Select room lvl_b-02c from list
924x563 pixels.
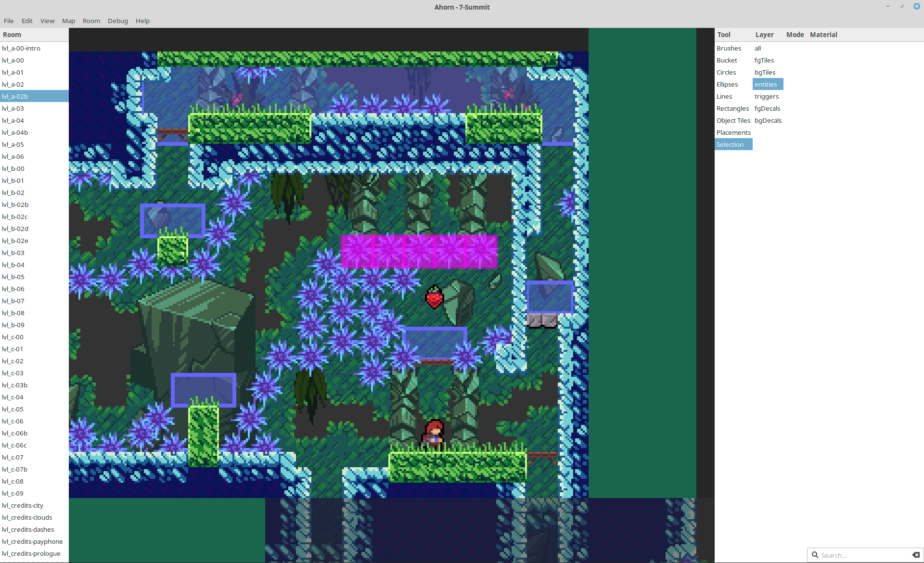15,217
